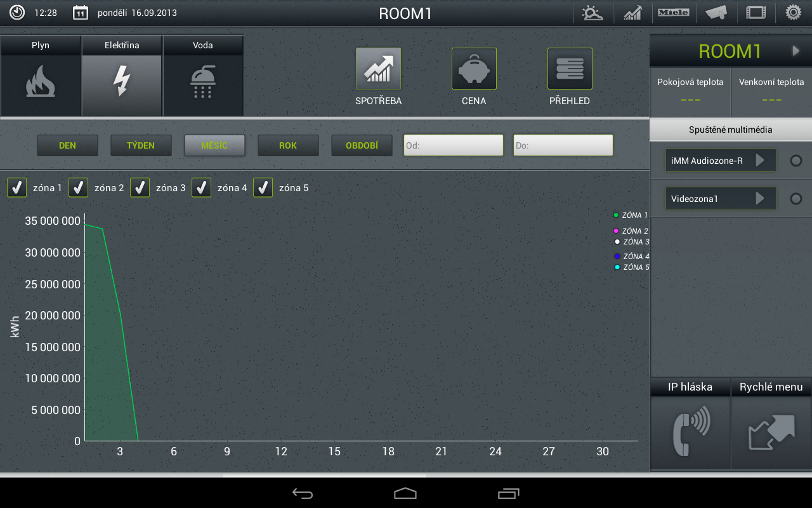
Task: Open the Miele appliances icon
Action: coord(673,13)
